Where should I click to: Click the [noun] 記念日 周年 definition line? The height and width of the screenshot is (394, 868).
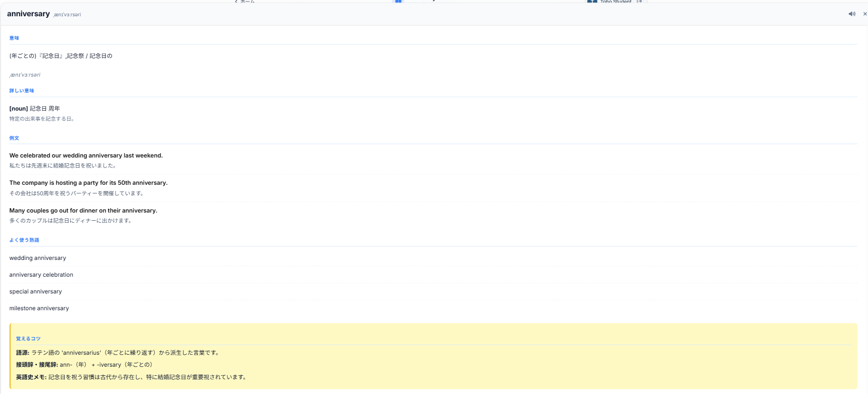click(34, 109)
